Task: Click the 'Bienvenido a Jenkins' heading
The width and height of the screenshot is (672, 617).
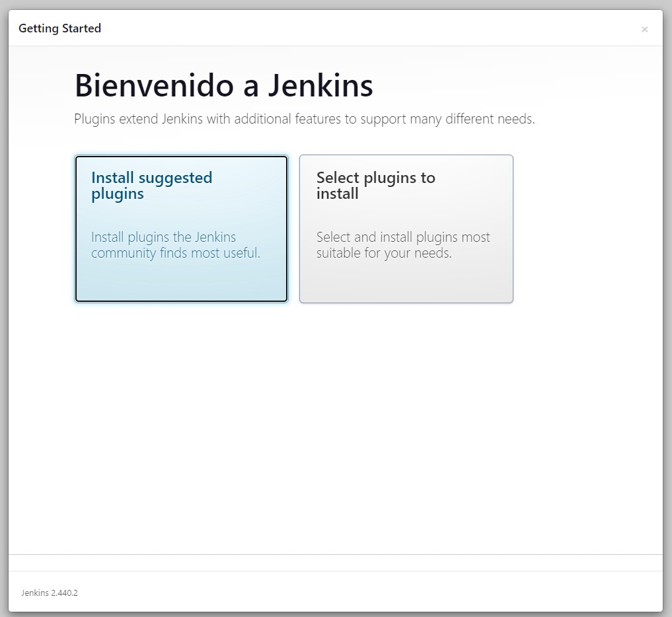Action: (x=224, y=86)
